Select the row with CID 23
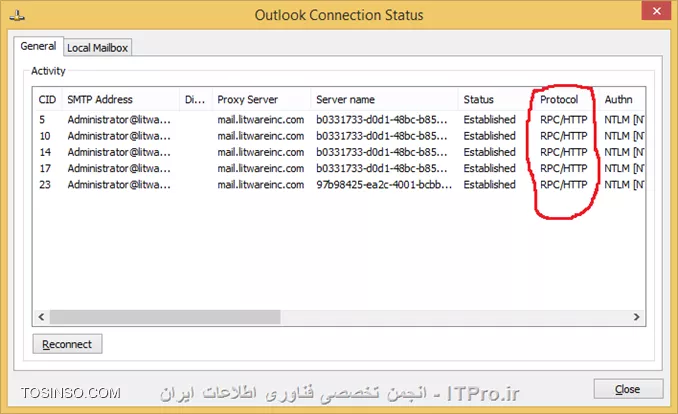Viewport: 678px width, 414px height. (339, 185)
